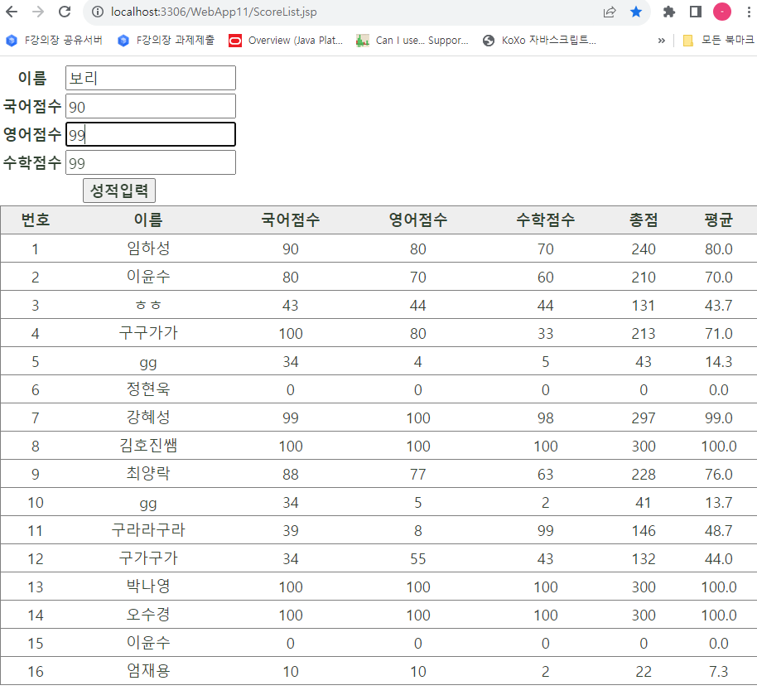Screen dimensions: 757x700
Task: Click total 240 for 임하성
Action: [644, 249]
